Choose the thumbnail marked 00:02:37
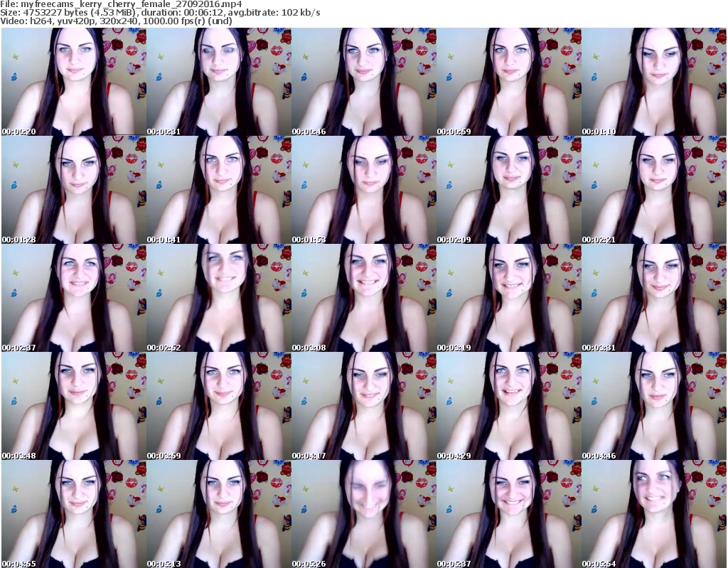Screen dimensions: 728x568 pyautogui.click(x=73, y=298)
